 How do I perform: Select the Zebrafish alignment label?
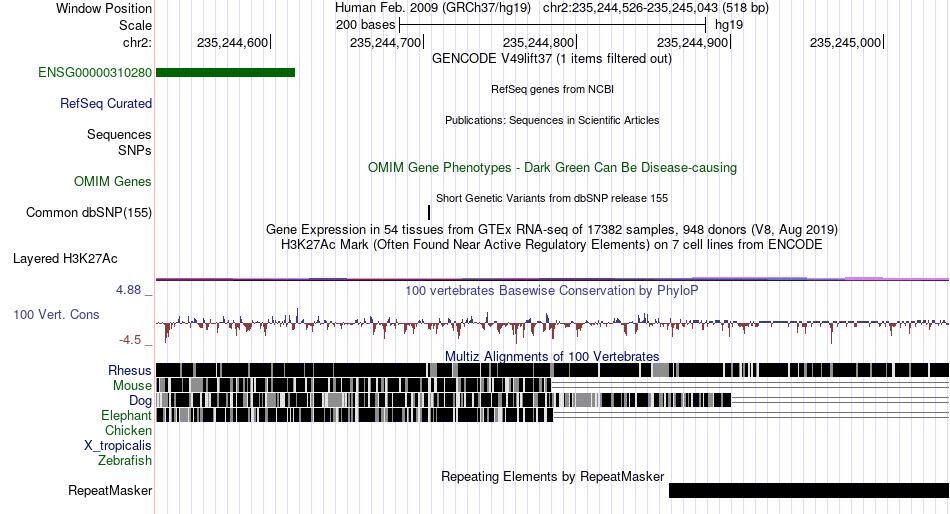125,461
